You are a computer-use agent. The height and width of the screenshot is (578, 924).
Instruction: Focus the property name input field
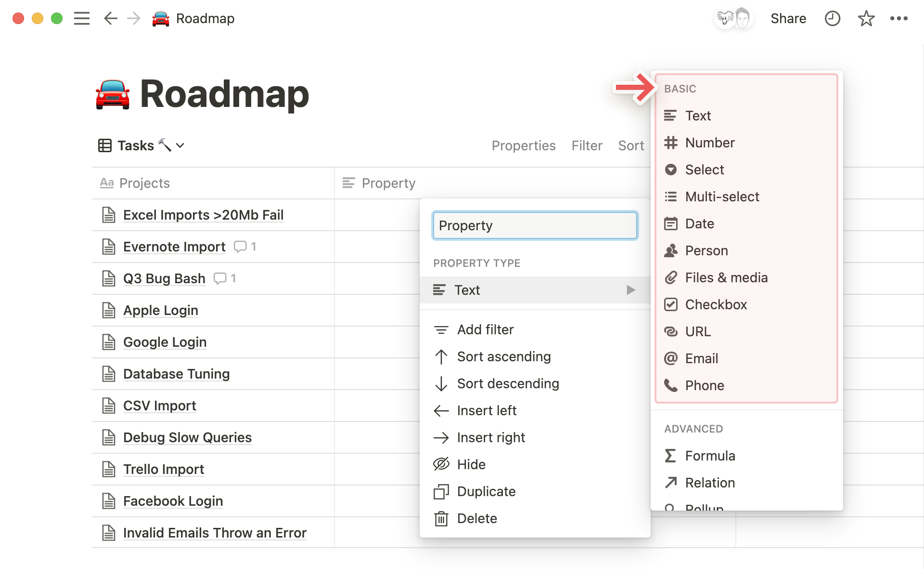pyautogui.click(x=535, y=225)
